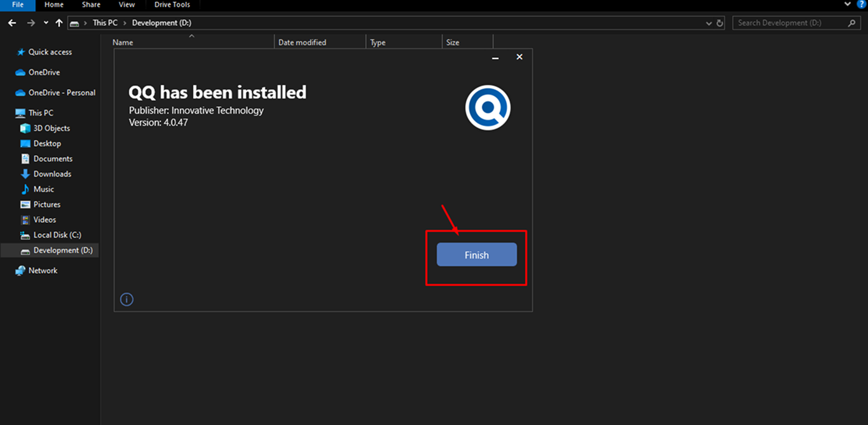
Task: Click the QQ logo in the installer
Action: (488, 108)
